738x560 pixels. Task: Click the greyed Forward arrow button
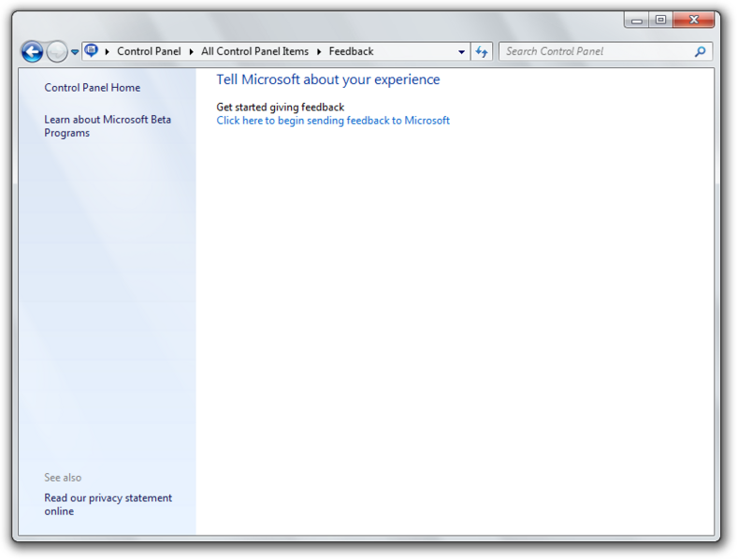click(x=57, y=51)
